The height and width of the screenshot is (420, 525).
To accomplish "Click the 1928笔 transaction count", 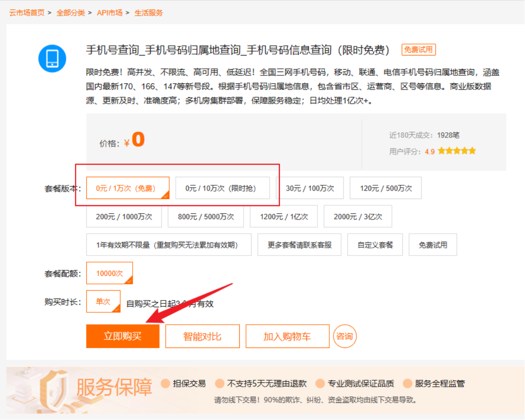I will 448,135.
